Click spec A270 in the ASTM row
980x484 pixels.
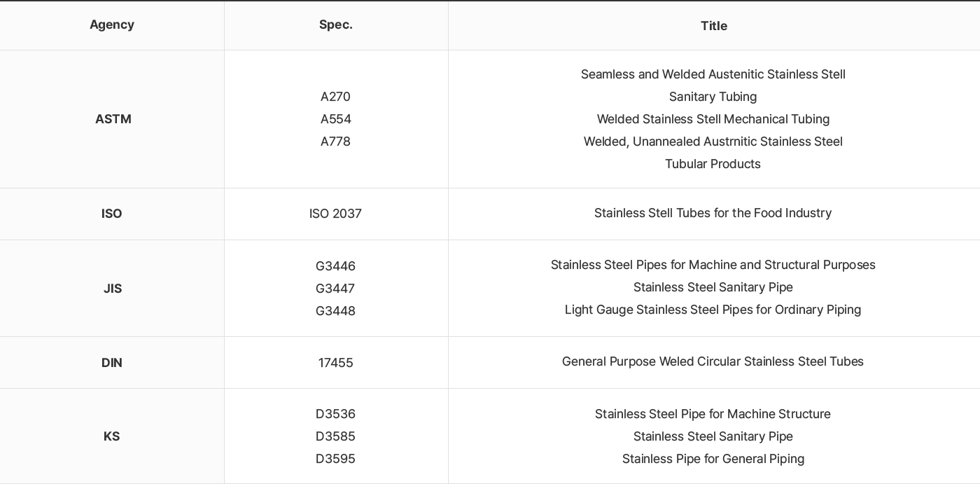335,97
